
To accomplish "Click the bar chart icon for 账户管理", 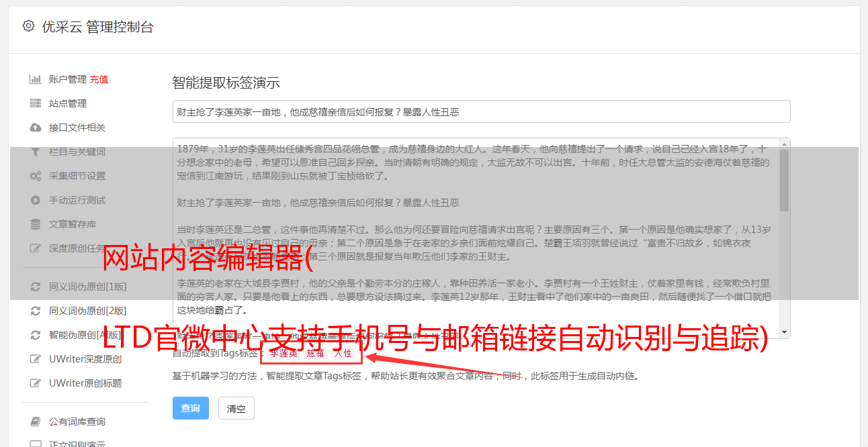I will click(36, 79).
